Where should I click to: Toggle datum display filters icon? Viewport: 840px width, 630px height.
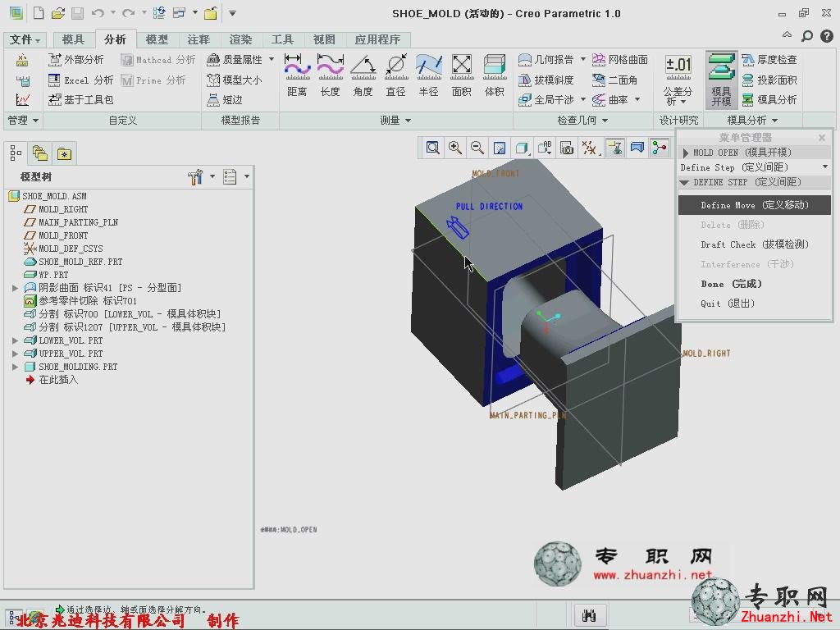coord(589,148)
